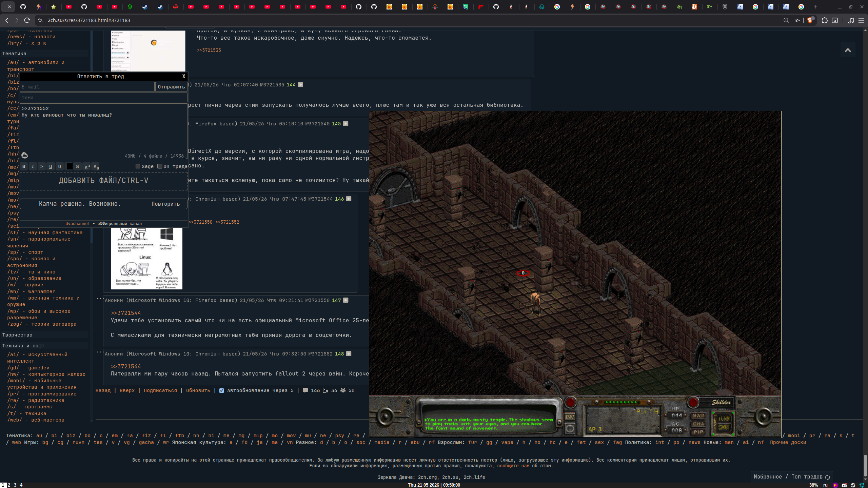Open post menu arrow for post №3721550
868x488 pixels.
346,300
